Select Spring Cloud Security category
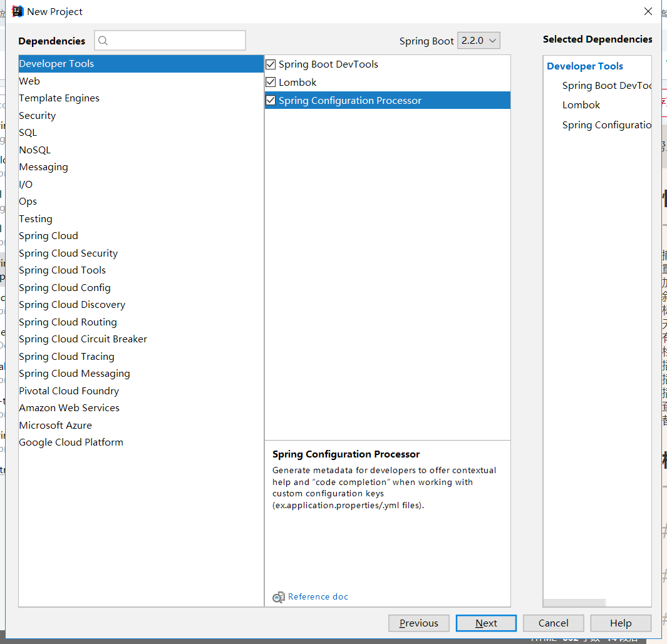Viewport: 667px width, 644px height. click(x=141, y=253)
